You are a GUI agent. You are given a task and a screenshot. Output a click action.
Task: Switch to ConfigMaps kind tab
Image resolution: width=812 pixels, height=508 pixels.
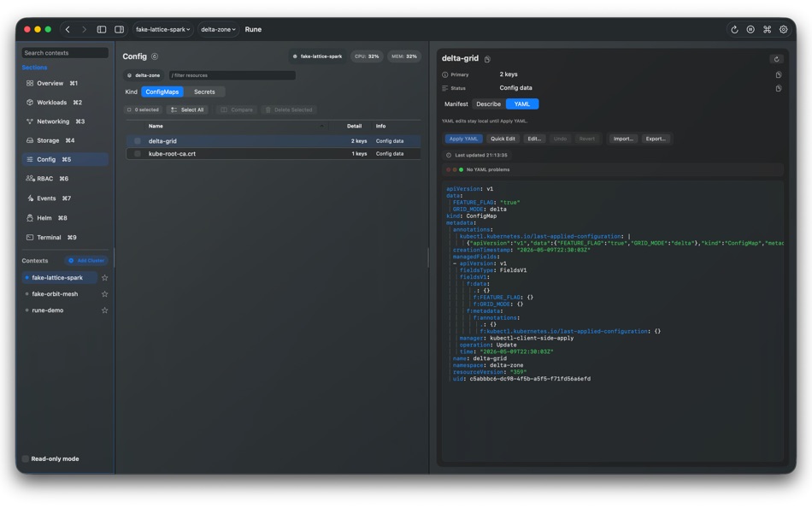coord(162,92)
